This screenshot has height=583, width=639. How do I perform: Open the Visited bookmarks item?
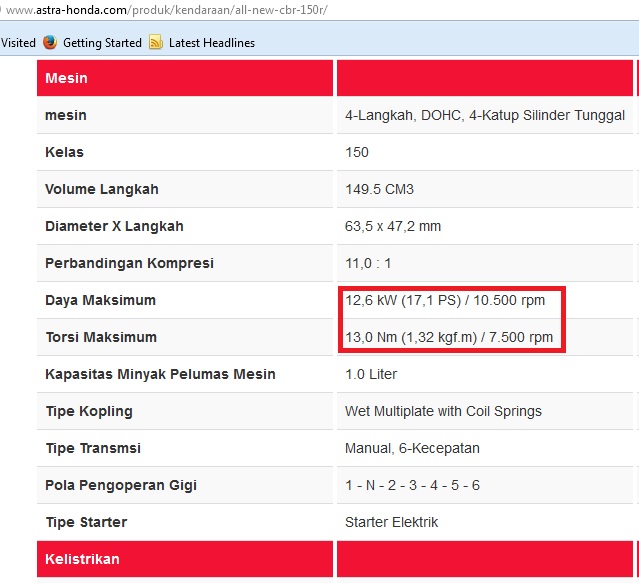(x=18, y=43)
